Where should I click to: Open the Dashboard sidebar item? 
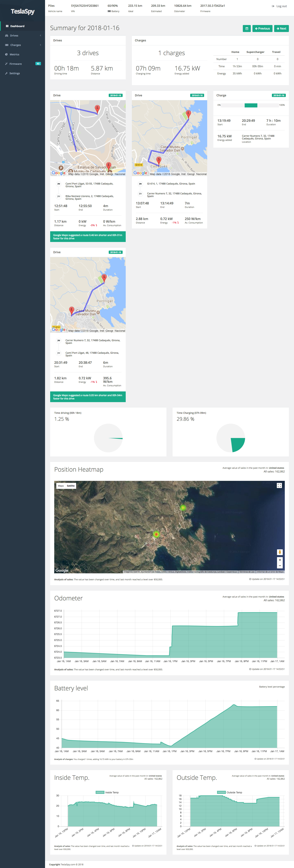coord(23,26)
